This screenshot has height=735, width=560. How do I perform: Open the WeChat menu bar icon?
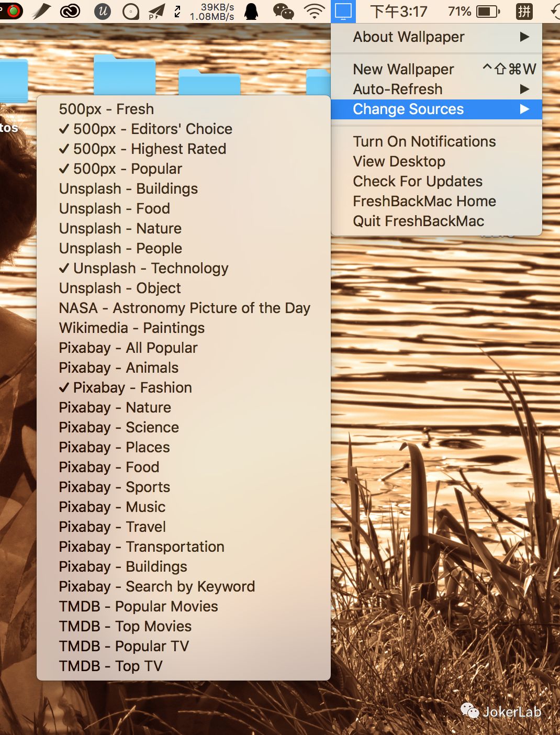coord(283,12)
